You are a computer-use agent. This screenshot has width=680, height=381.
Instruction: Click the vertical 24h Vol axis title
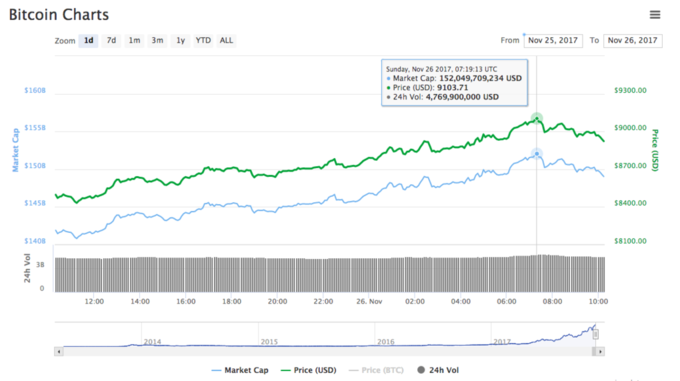click(27, 268)
